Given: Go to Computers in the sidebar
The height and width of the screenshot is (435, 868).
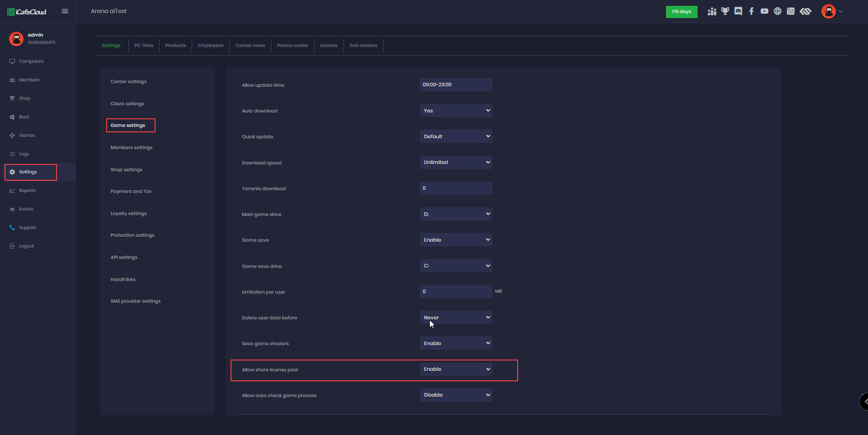Looking at the screenshot, I should pos(31,61).
